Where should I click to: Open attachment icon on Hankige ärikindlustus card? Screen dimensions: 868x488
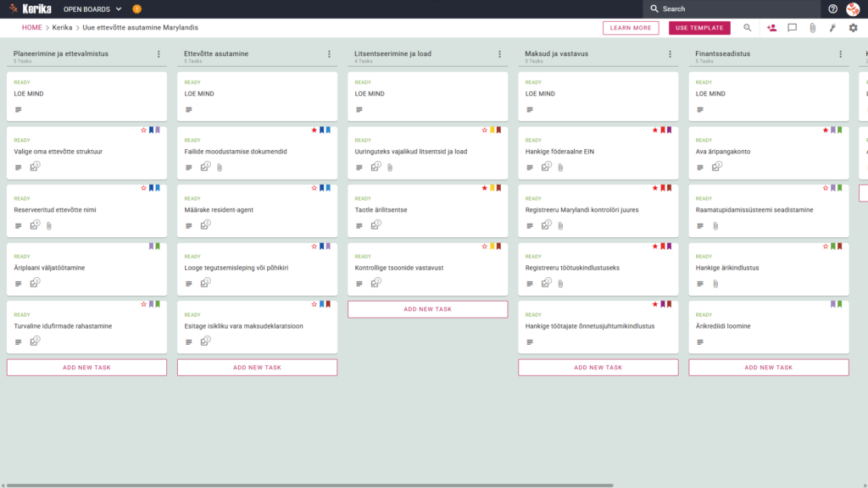[715, 284]
